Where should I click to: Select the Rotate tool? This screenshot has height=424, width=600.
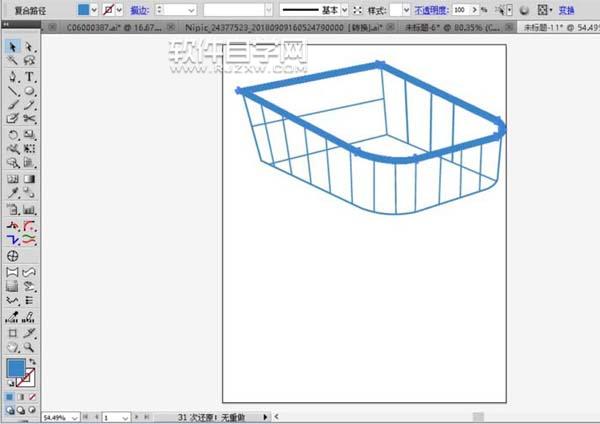[x=12, y=134]
